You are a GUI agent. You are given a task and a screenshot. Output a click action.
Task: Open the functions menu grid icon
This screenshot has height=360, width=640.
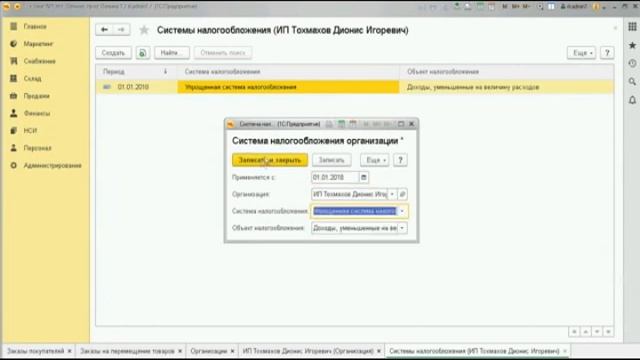pyautogui.click(x=632, y=27)
